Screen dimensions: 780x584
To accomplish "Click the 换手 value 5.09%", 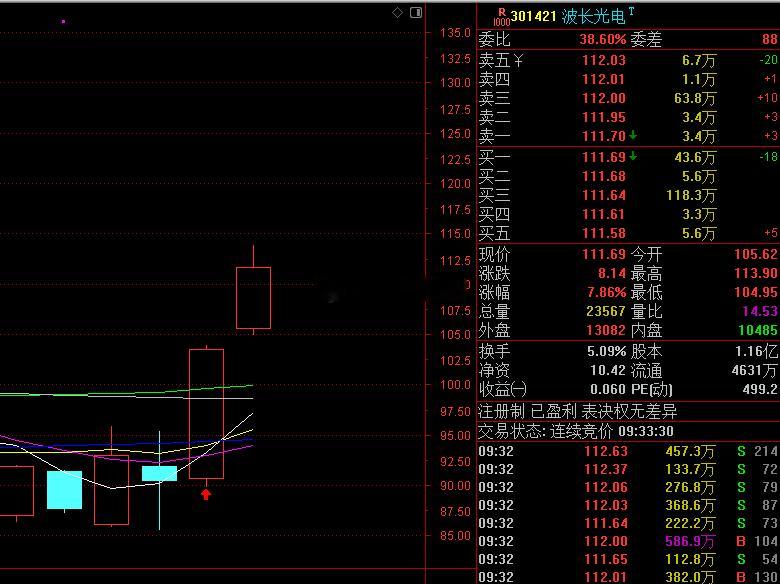I will [606, 352].
